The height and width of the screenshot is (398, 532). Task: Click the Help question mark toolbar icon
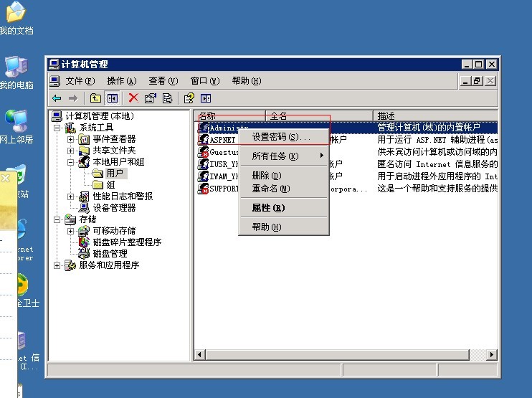click(x=189, y=98)
